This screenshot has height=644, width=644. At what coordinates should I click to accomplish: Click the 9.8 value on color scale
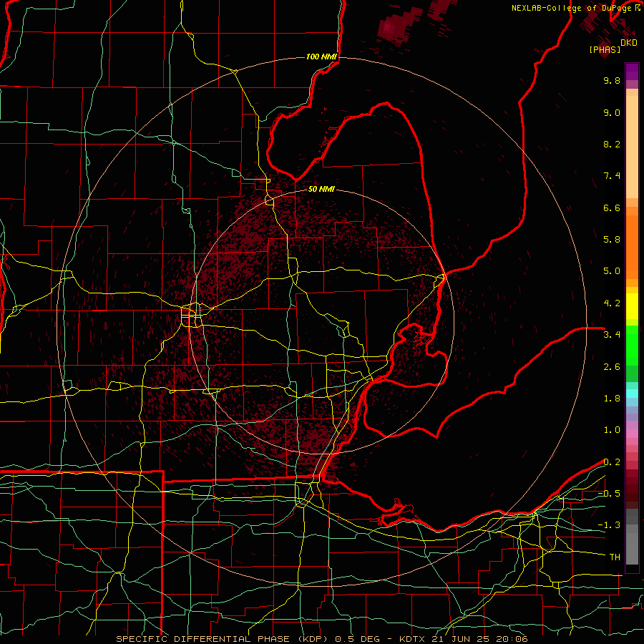pyautogui.click(x=612, y=81)
